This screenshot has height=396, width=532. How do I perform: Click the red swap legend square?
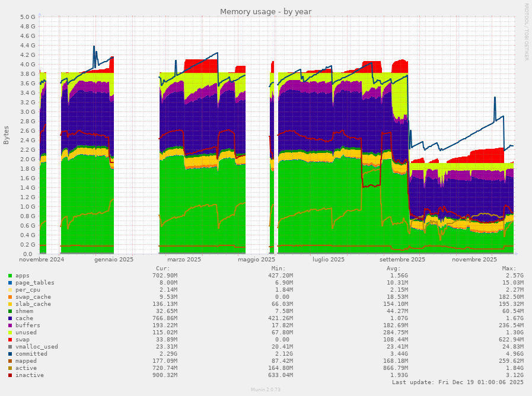[x=9, y=339]
